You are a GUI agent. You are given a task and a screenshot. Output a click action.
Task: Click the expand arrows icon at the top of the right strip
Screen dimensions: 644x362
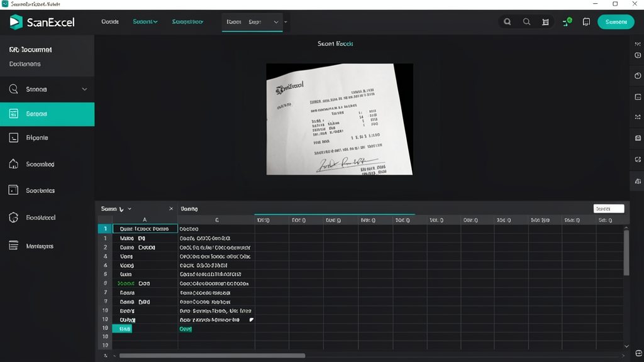coord(638,44)
